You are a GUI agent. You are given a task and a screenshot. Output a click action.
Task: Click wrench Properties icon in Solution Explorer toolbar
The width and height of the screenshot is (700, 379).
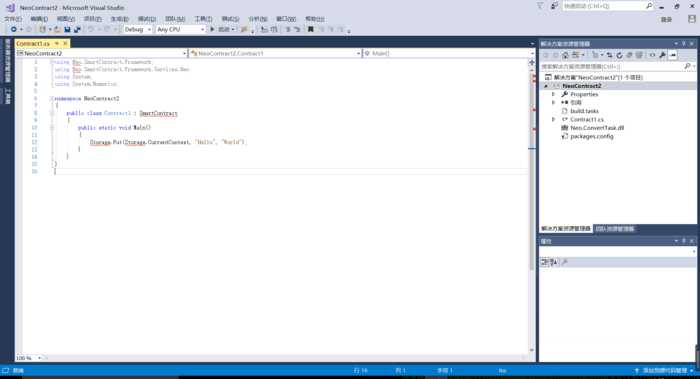pos(662,55)
